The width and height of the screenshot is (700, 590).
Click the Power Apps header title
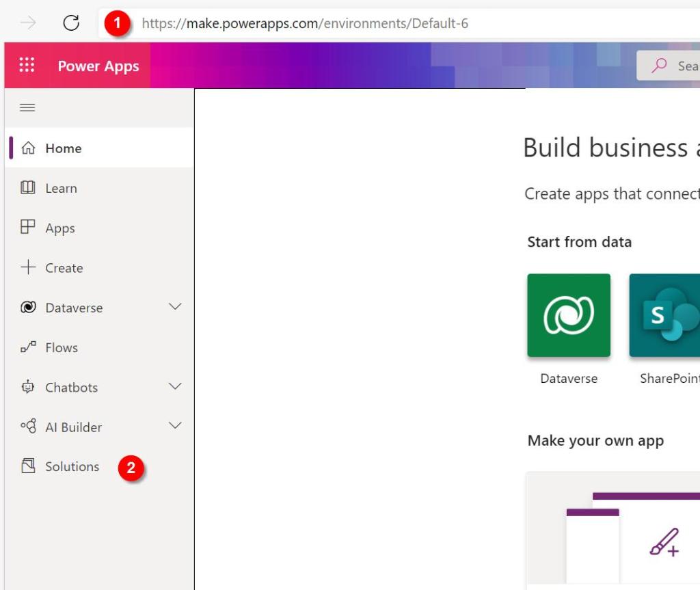(98, 66)
